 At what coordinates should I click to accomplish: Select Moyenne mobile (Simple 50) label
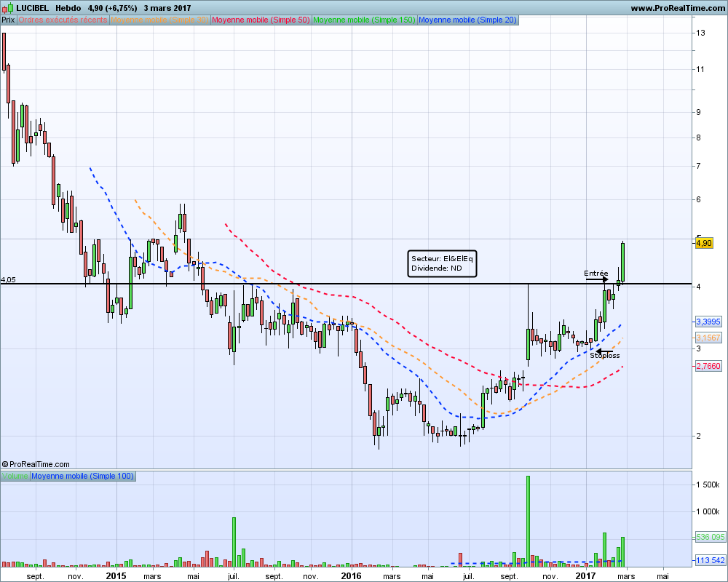point(261,20)
